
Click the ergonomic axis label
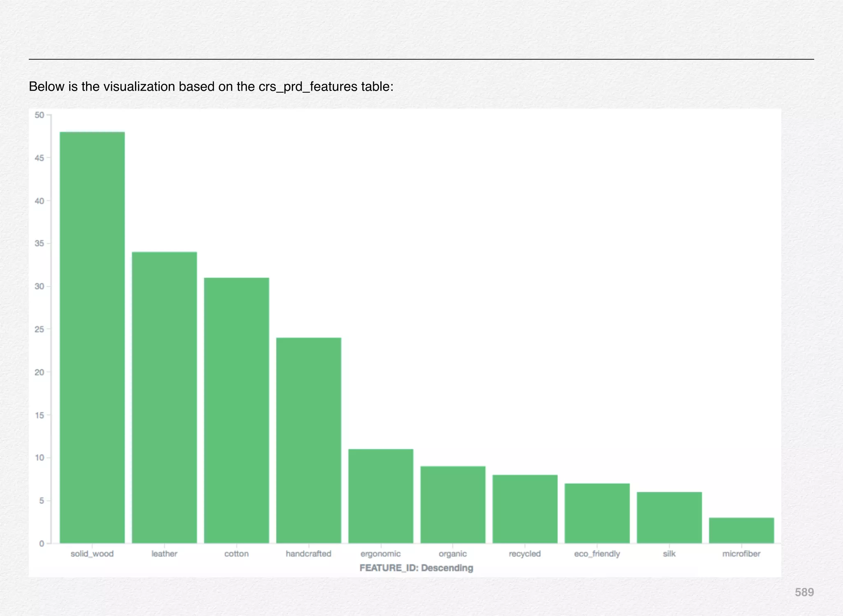coord(381,554)
